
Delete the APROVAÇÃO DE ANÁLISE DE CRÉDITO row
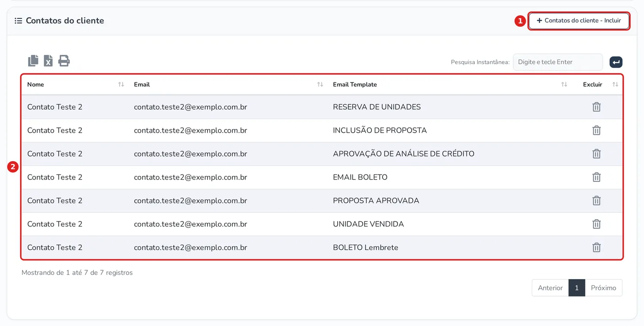pyautogui.click(x=597, y=154)
